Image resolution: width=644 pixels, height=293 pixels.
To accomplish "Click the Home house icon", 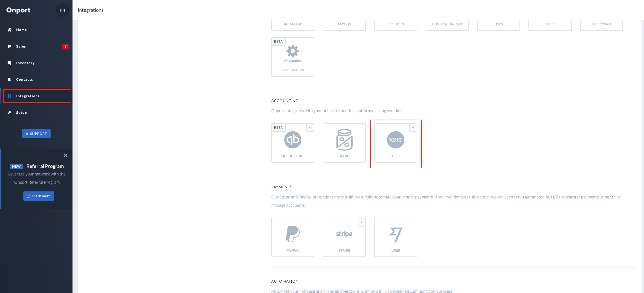I will pos(9,30).
